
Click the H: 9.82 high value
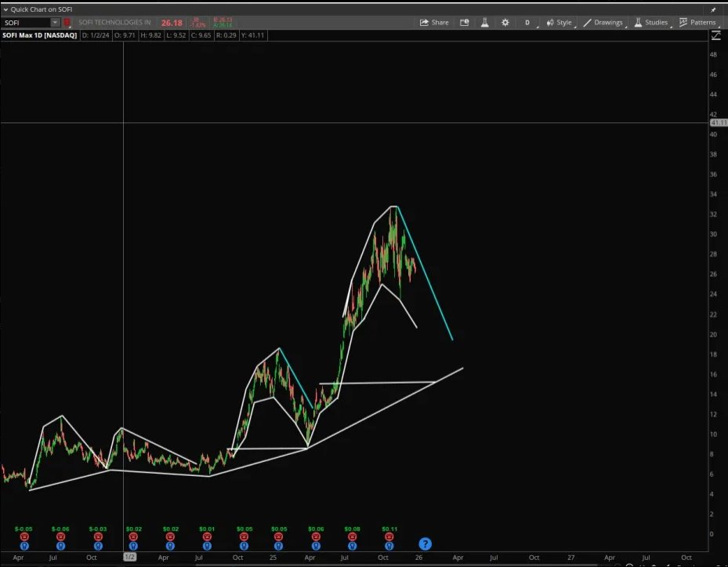coord(151,35)
